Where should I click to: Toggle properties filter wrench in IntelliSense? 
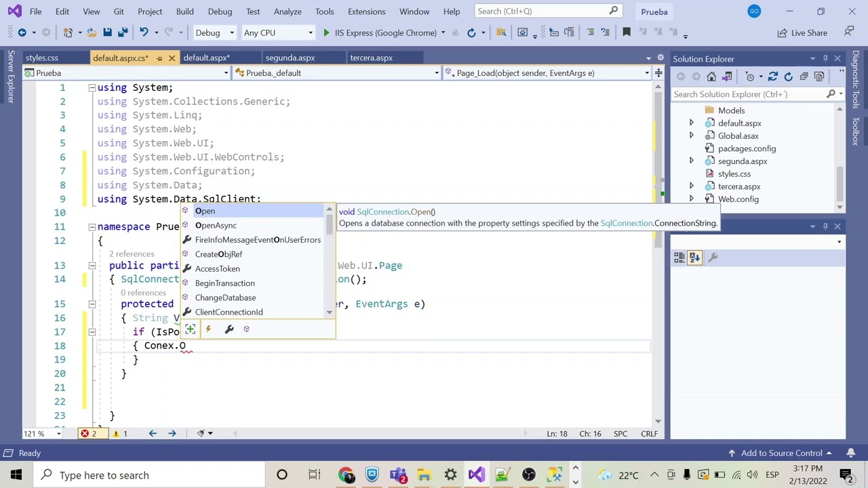[229, 329]
